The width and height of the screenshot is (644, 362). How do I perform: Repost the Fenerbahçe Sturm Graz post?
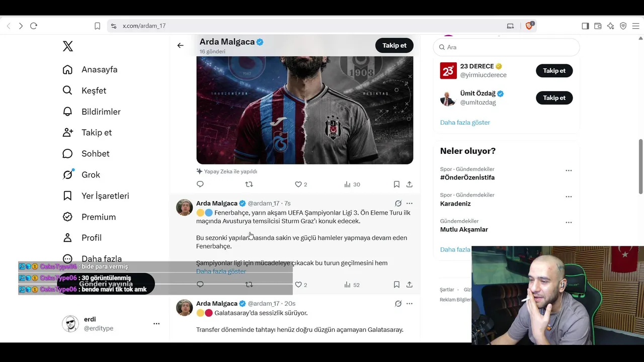249,285
